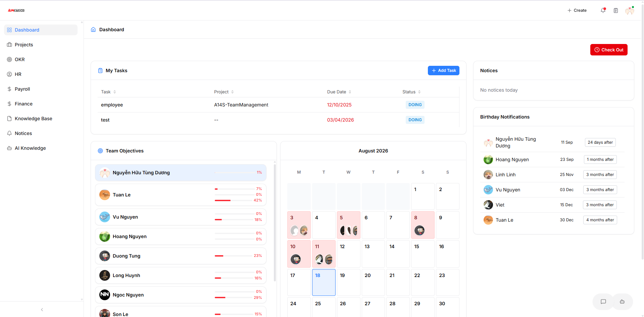Click the avatar on August 8 in calendar
Image resolution: width=644 pixels, height=317 pixels.
tap(419, 230)
